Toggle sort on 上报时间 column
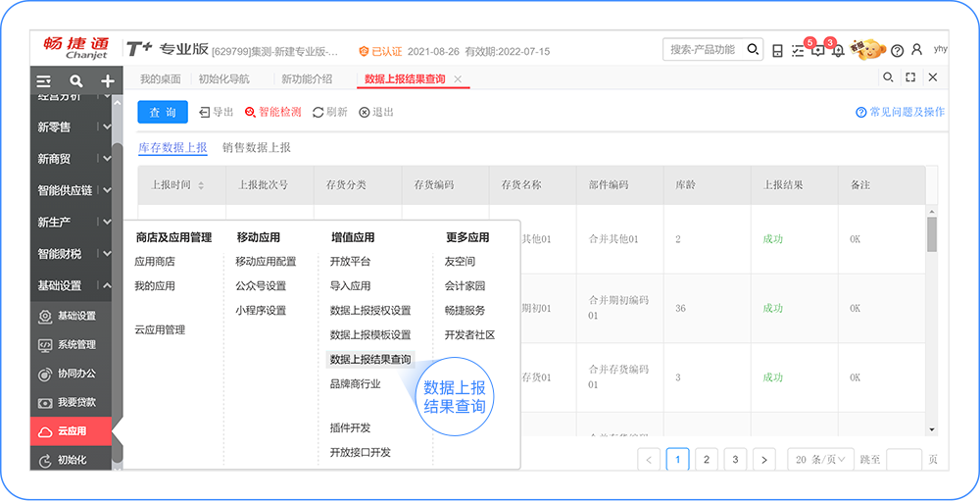This screenshot has width=980, height=501. (x=201, y=185)
